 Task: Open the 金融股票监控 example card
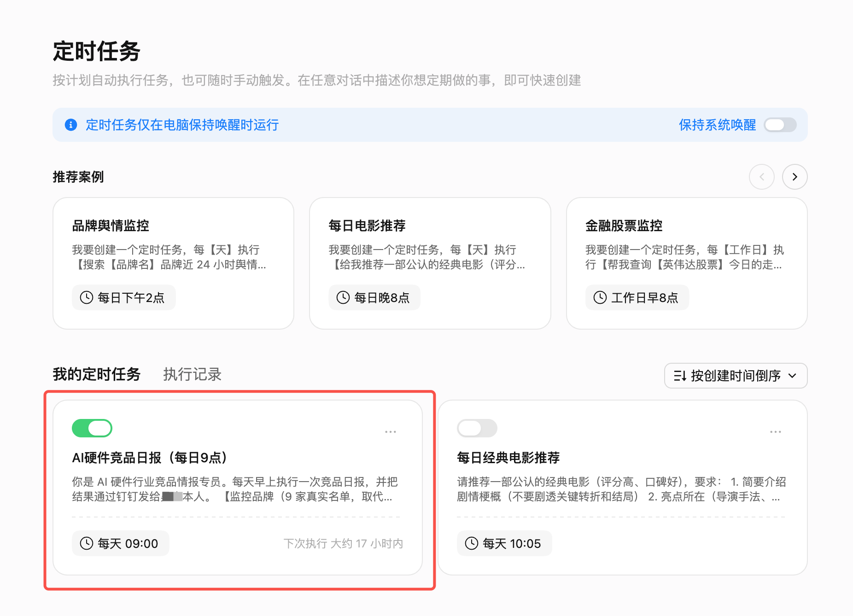click(687, 263)
